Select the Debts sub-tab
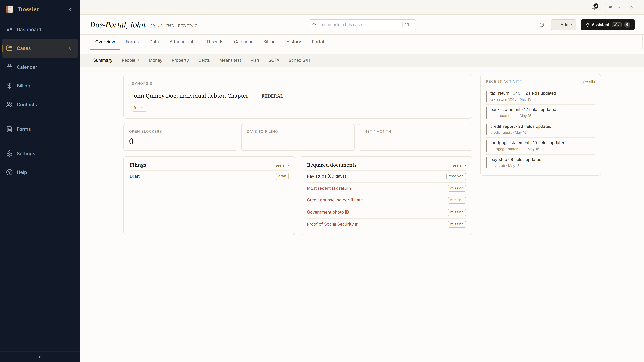This screenshot has width=644, height=362. (204, 60)
